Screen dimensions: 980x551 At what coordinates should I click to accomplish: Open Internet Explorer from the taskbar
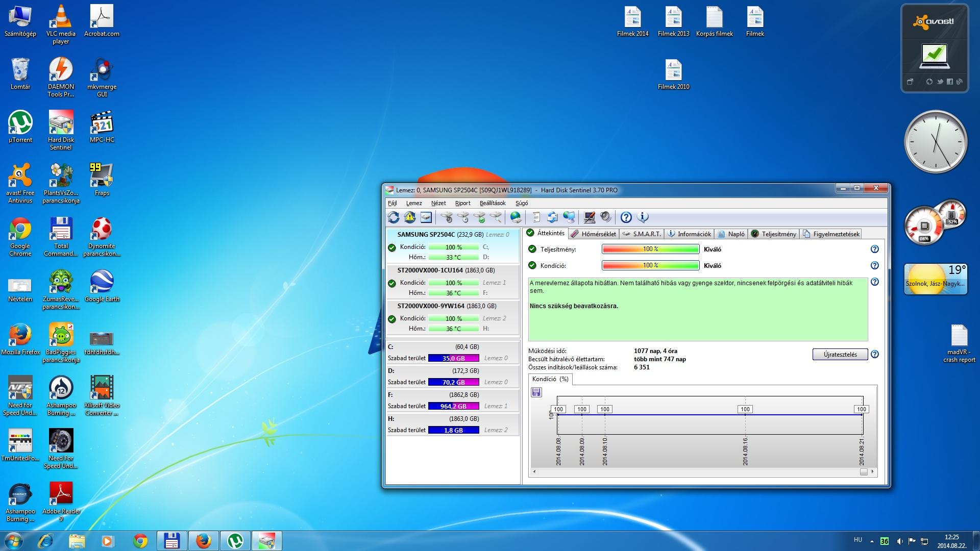(45, 541)
